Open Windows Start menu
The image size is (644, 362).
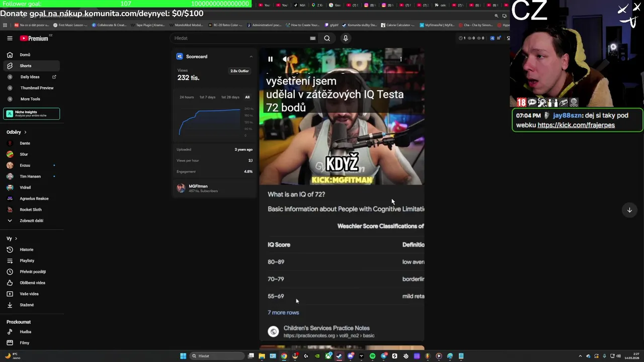click(x=183, y=356)
